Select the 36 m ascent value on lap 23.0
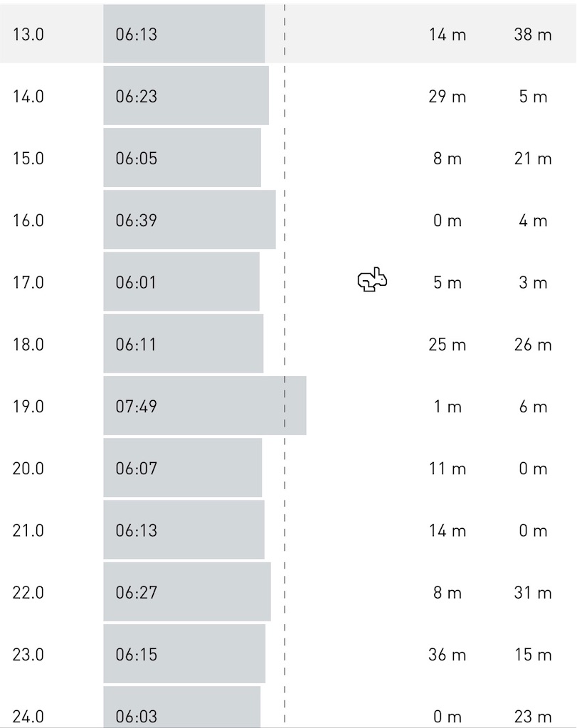The height and width of the screenshot is (728, 577). (447, 655)
